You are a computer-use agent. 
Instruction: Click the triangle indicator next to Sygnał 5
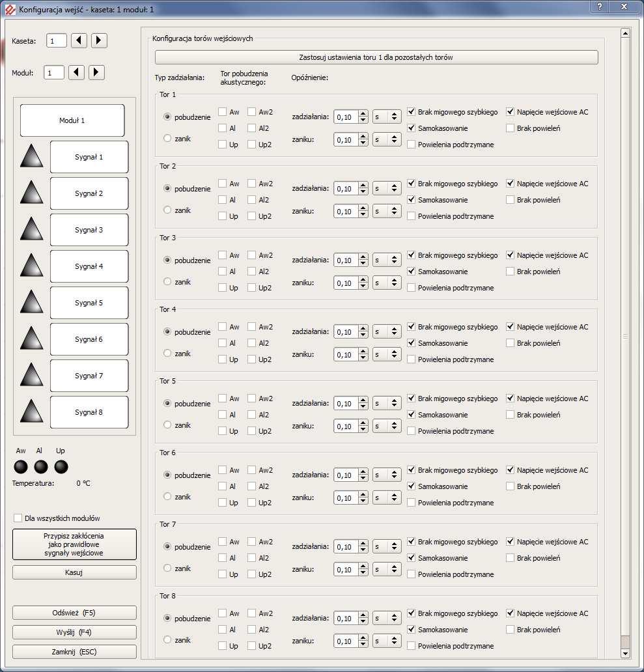tap(32, 301)
